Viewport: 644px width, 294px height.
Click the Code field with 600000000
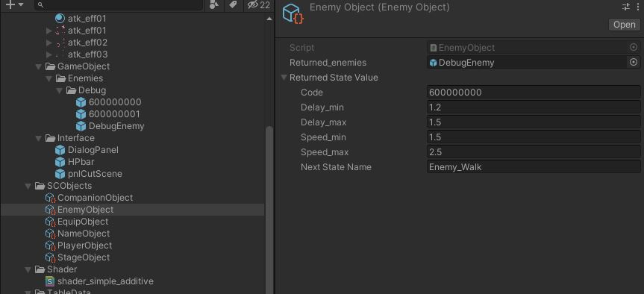click(534, 93)
